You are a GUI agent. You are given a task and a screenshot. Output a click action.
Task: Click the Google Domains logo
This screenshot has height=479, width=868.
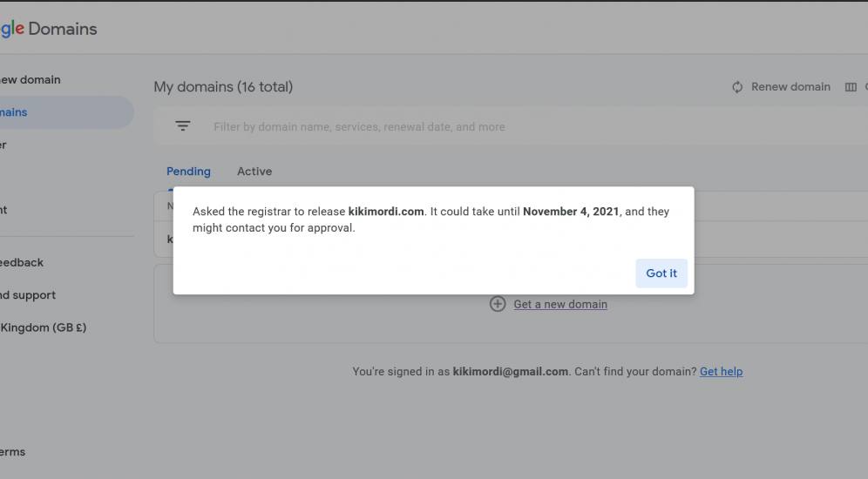coord(49,29)
